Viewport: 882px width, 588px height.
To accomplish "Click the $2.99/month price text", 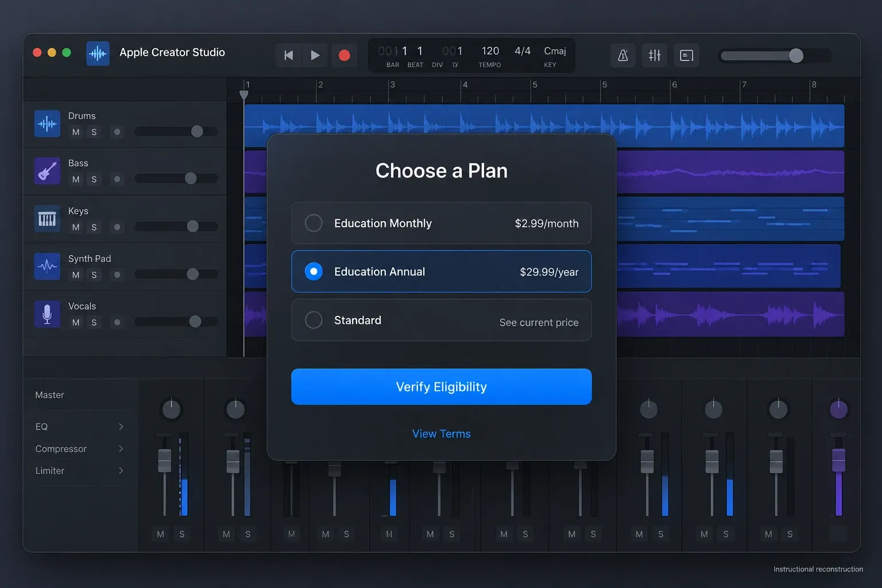I will click(547, 223).
